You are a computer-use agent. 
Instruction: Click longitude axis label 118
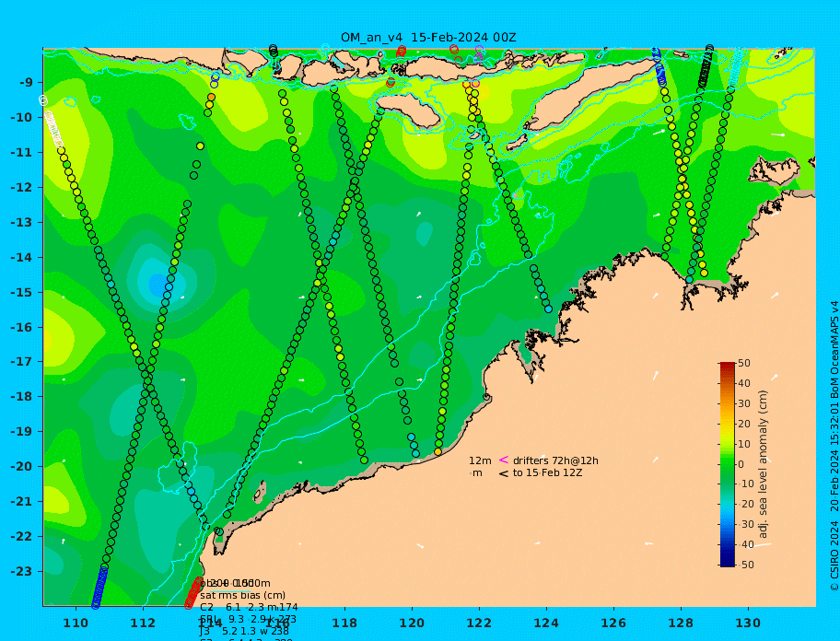coord(344,623)
